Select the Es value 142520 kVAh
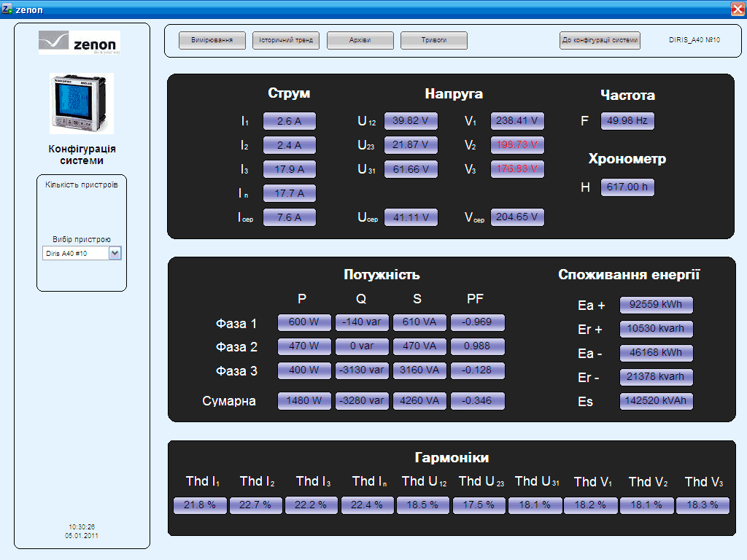 pos(656,402)
